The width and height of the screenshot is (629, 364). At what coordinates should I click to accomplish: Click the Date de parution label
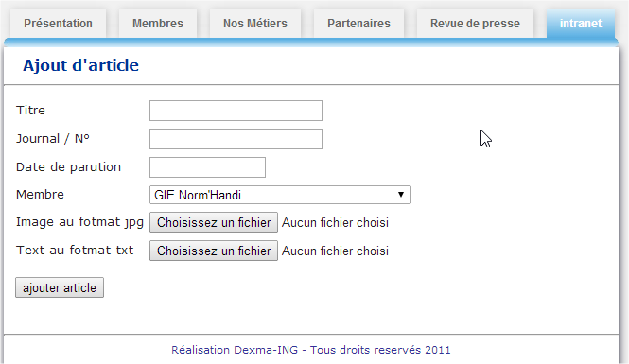click(68, 166)
